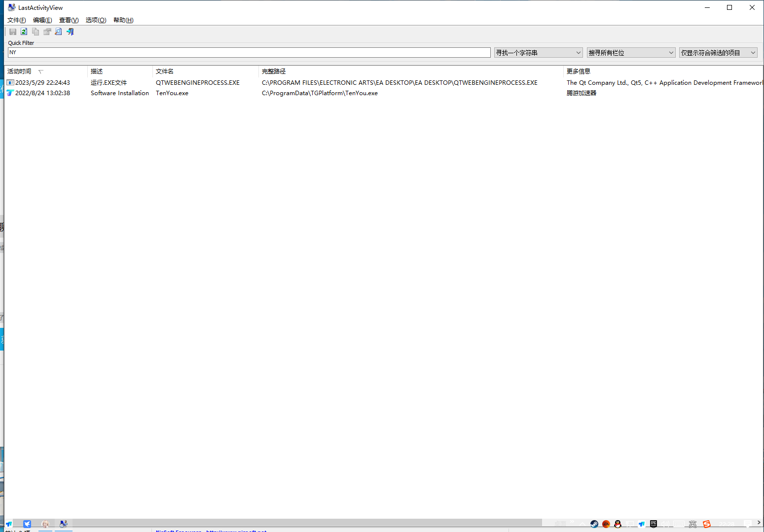
Task: Click the Epic Games tray icon
Action: click(654, 524)
